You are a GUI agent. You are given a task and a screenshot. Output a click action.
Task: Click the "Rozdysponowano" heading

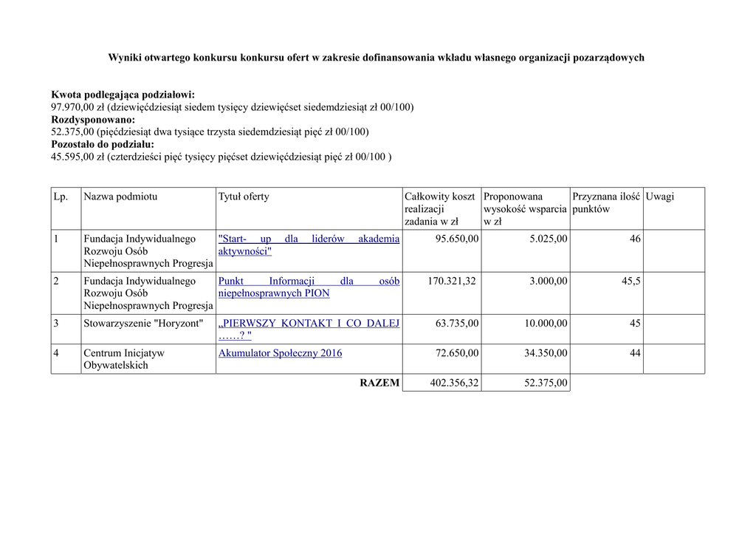click(93, 120)
